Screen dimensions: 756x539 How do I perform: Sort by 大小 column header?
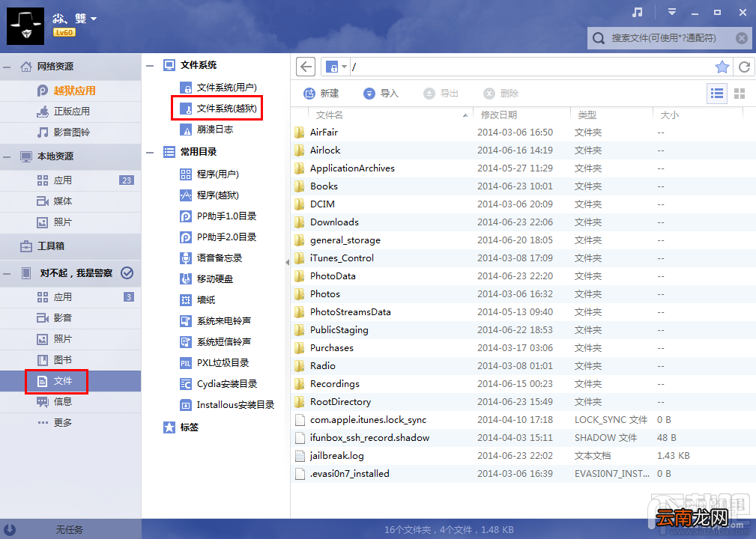coord(697,115)
